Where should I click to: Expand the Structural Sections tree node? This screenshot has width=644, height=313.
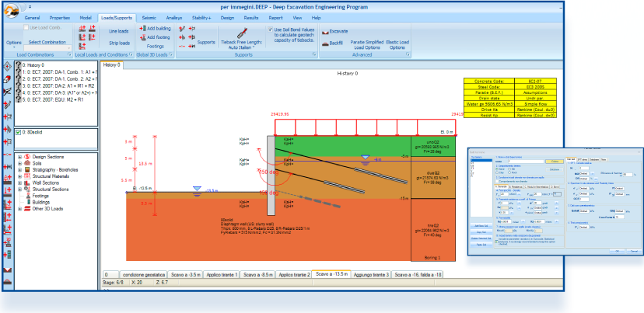(x=19, y=189)
